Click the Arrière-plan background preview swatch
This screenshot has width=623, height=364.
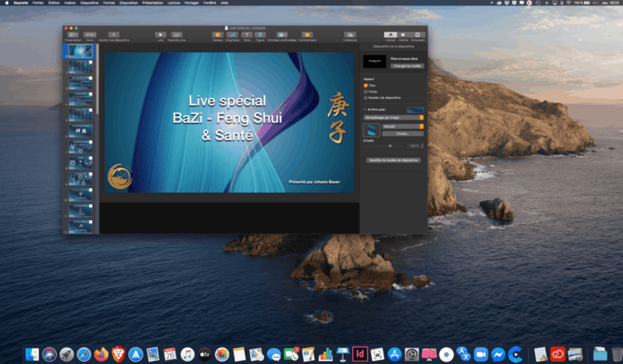415,110
